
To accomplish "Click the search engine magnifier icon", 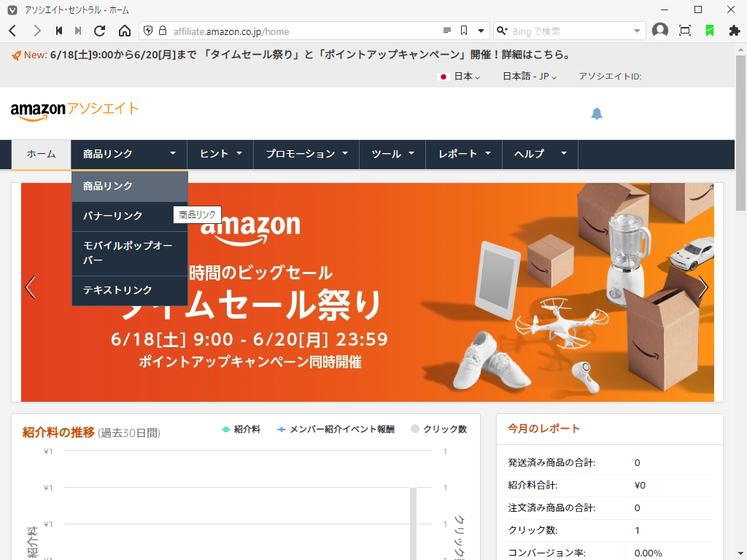I will (x=502, y=31).
